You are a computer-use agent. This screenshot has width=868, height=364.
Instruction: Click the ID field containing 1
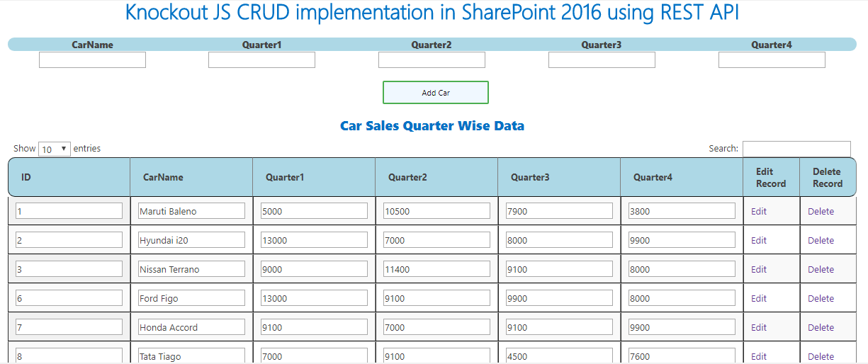tap(69, 211)
